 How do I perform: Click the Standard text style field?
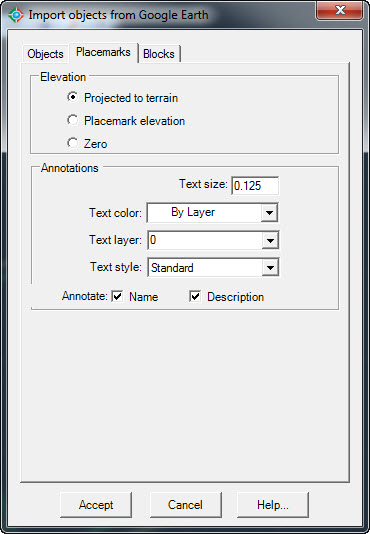(x=205, y=268)
